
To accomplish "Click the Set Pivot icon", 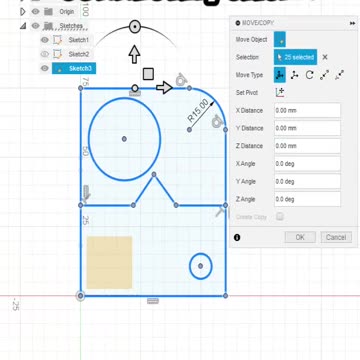I will 280,92.
